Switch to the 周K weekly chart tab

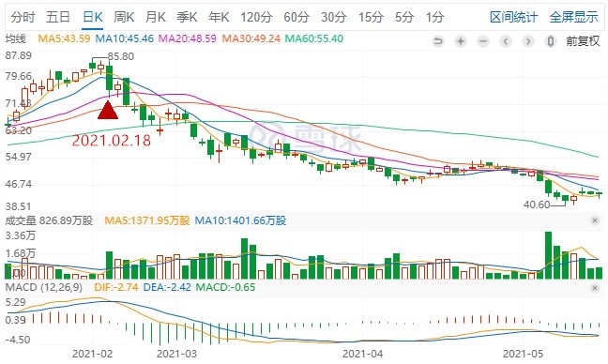click(124, 17)
